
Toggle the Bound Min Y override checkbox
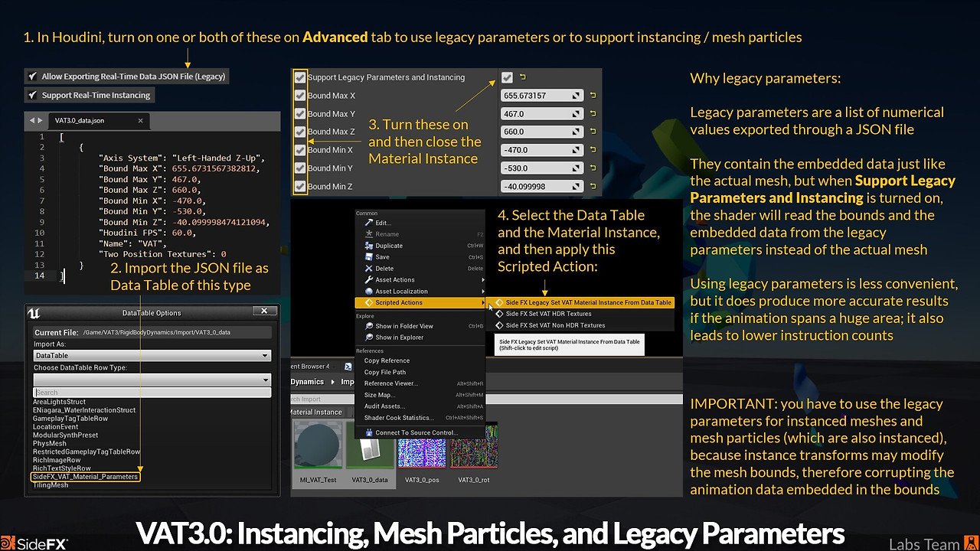(300, 168)
